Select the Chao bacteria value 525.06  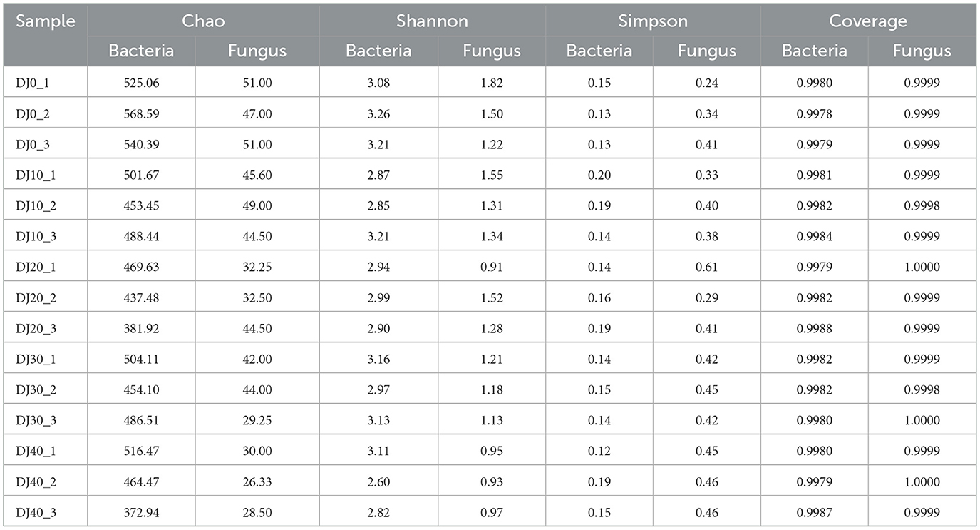coord(141,83)
